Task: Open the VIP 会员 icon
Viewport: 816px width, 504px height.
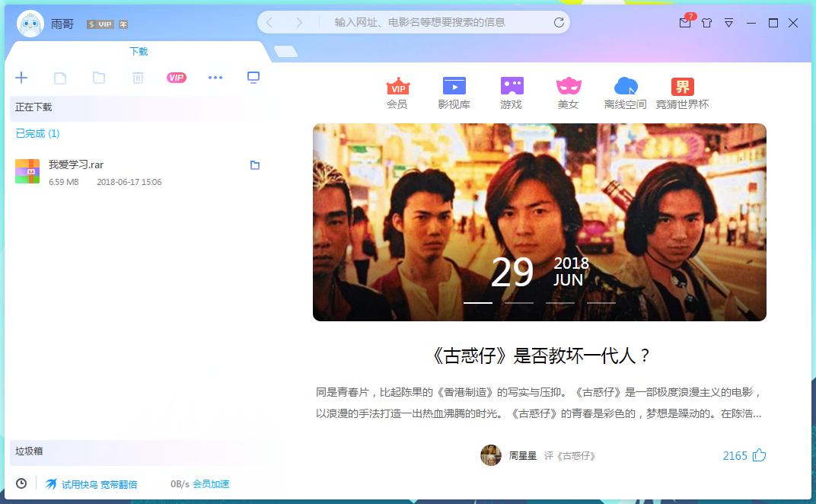Action: click(x=397, y=90)
